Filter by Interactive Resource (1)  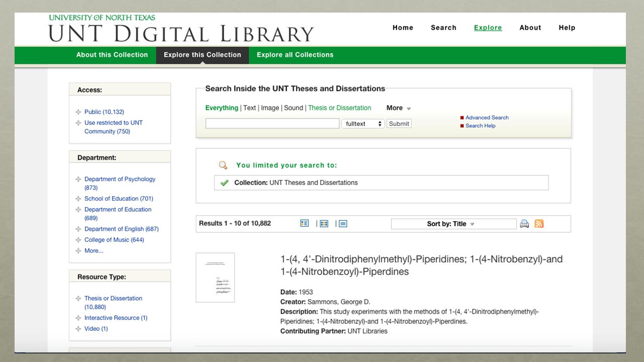116,318
